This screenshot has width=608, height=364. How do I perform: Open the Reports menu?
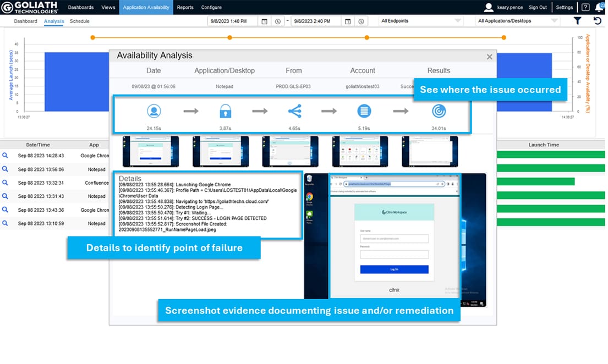pos(185,7)
